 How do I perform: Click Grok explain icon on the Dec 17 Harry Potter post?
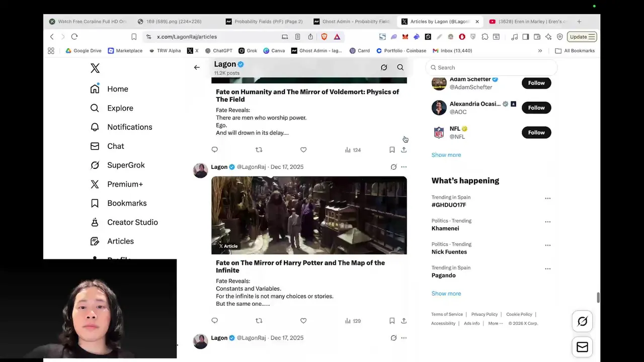click(393, 167)
